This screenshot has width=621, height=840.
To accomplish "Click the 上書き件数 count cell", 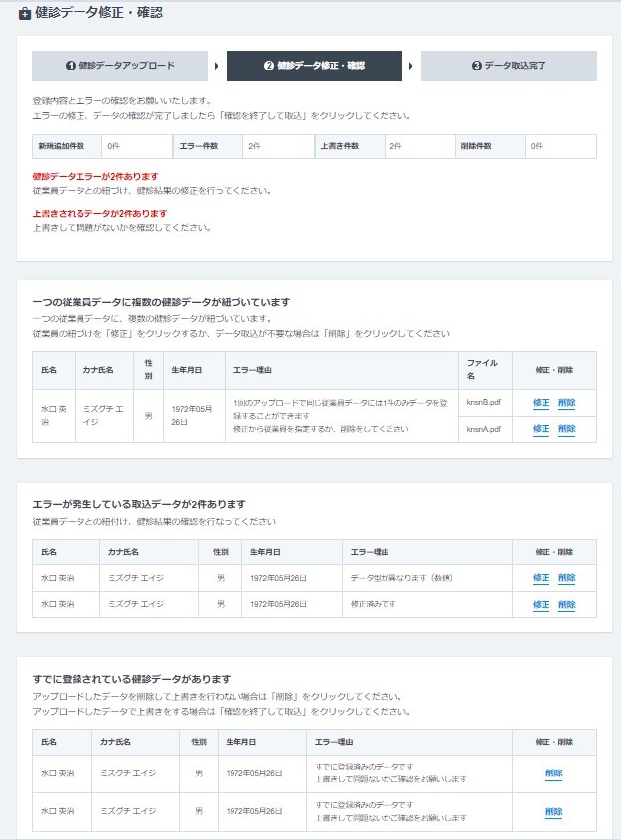I will click(x=420, y=146).
